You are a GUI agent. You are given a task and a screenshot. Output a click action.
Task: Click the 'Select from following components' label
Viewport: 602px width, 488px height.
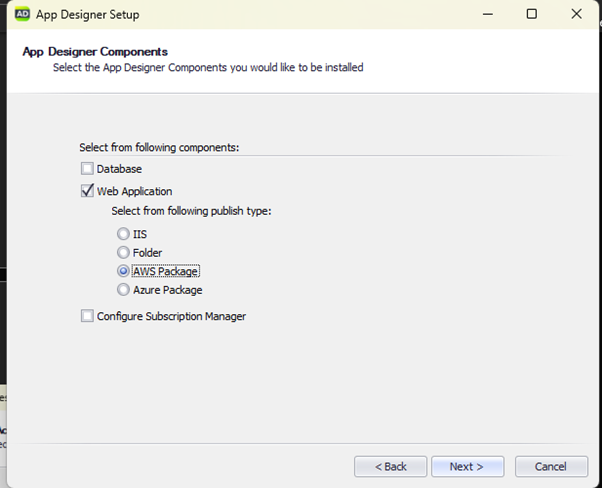coord(159,147)
